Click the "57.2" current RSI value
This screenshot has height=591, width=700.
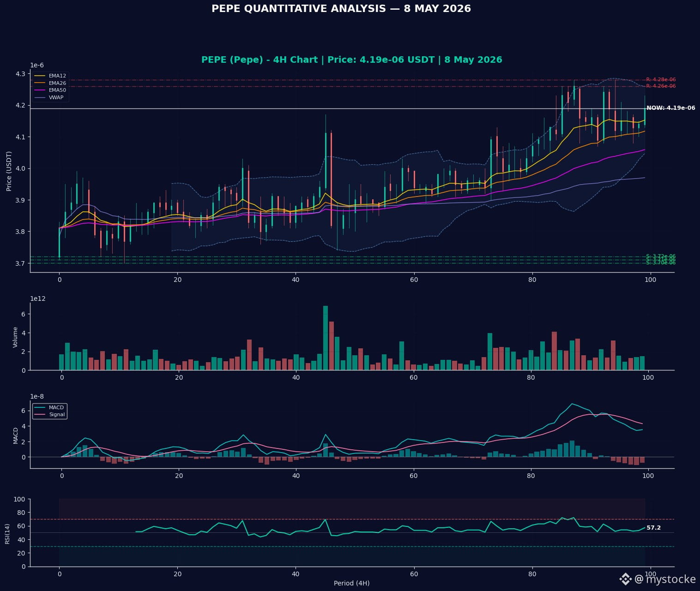tap(653, 528)
